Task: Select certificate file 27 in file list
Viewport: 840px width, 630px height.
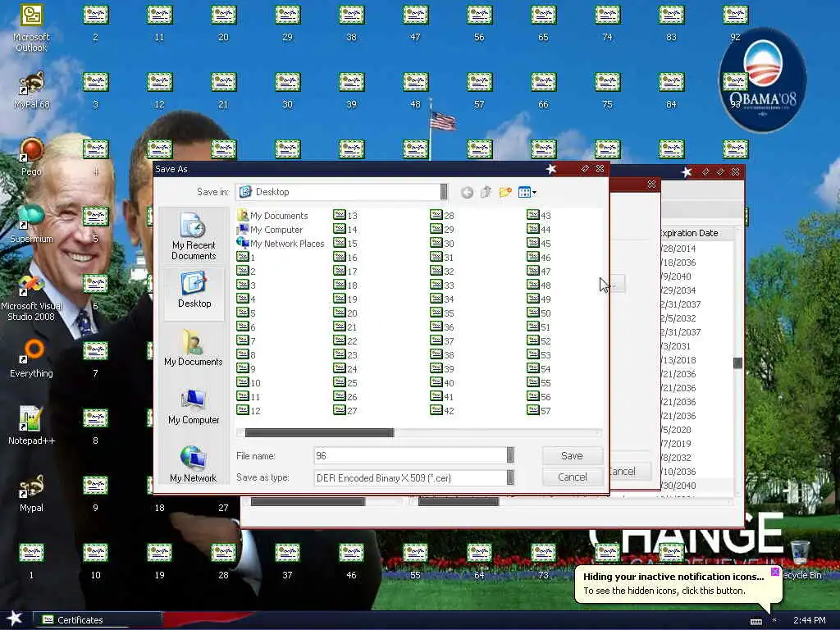Action: pyautogui.click(x=345, y=410)
